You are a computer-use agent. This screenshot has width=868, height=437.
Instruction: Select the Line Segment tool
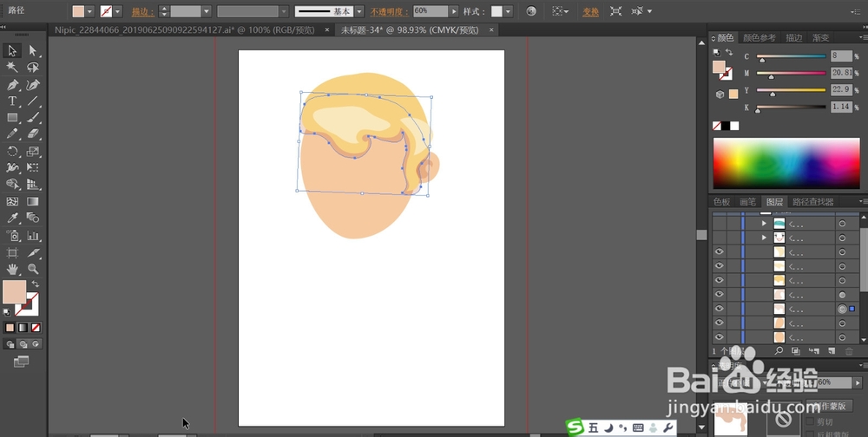pyautogui.click(x=33, y=101)
